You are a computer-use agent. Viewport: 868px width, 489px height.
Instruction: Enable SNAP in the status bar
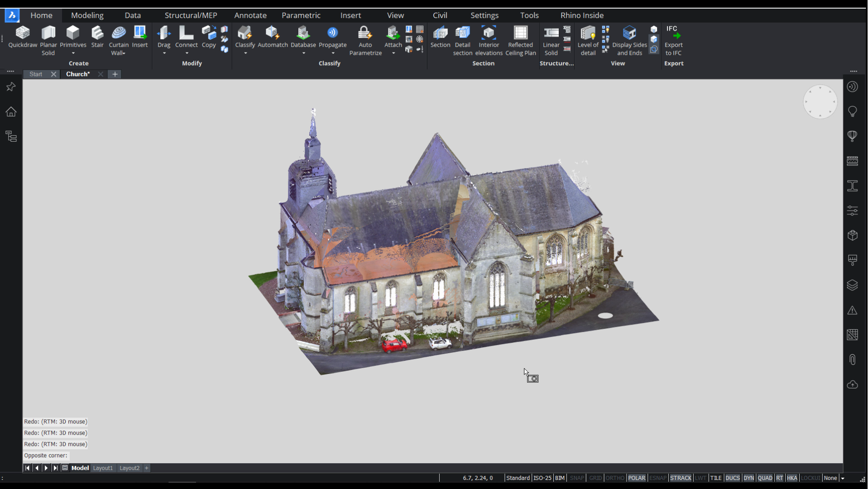point(576,478)
